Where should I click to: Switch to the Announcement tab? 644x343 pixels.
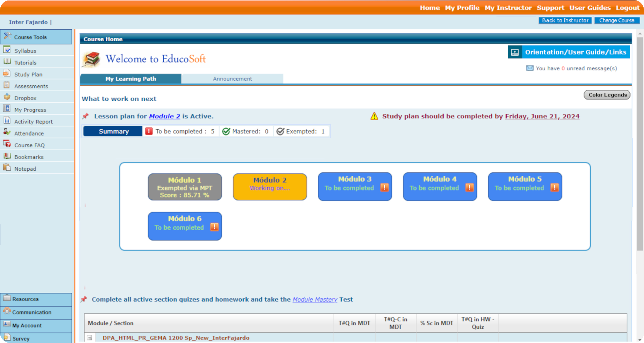click(232, 79)
